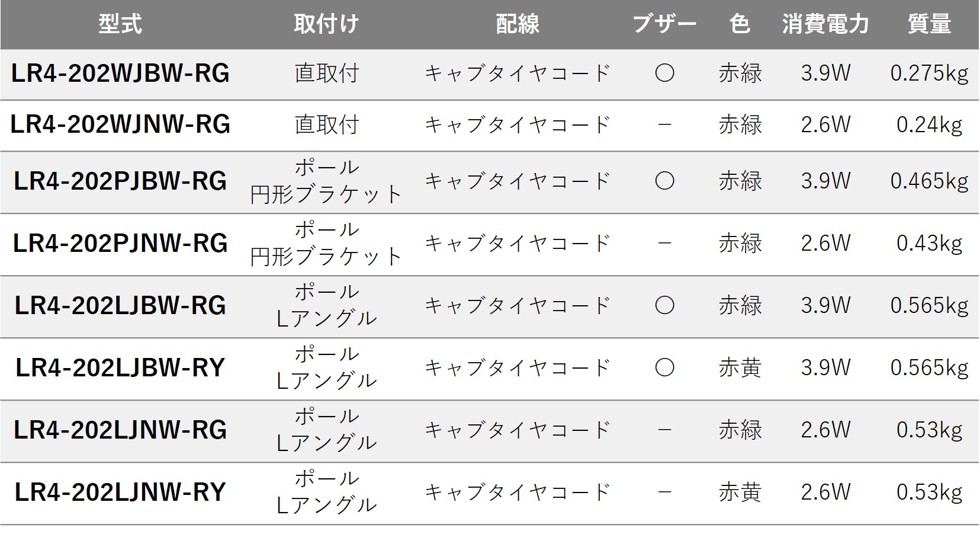Viewport: 980px width, 534px height.
Task: Click model LR4-202LJNW-RG
Action: click(x=120, y=430)
